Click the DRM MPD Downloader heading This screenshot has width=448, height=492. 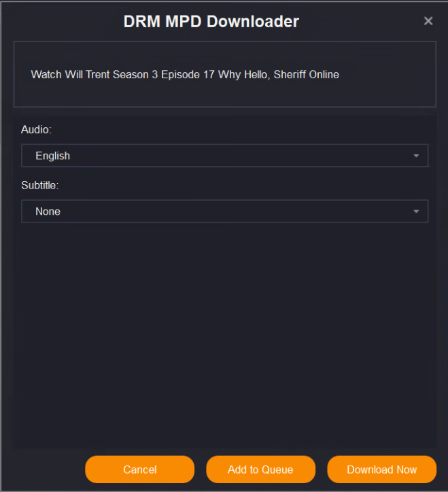point(211,21)
